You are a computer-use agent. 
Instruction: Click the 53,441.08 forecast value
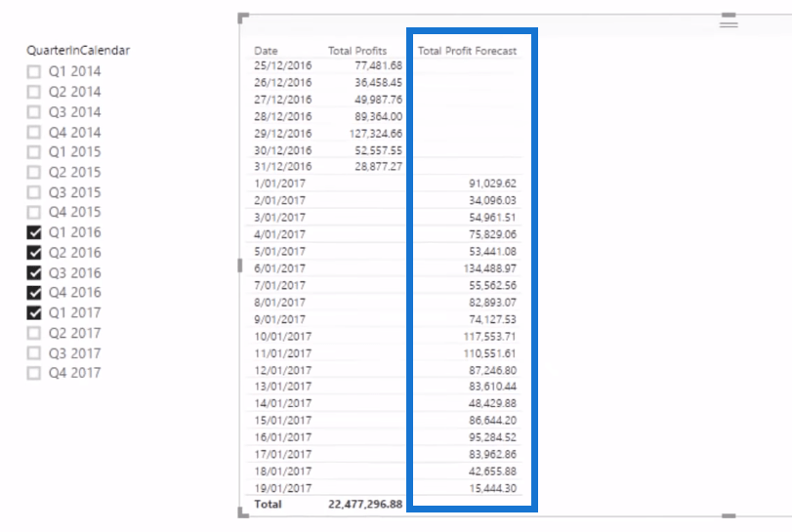click(492, 252)
